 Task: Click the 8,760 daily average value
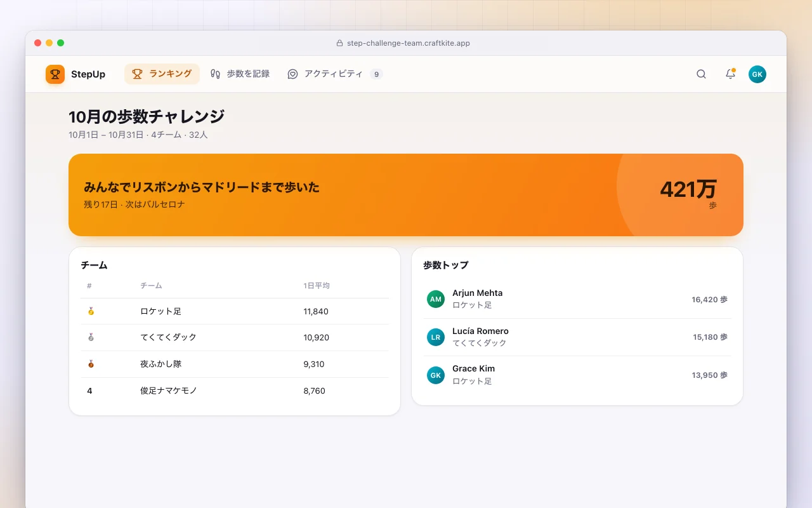coord(315,391)
